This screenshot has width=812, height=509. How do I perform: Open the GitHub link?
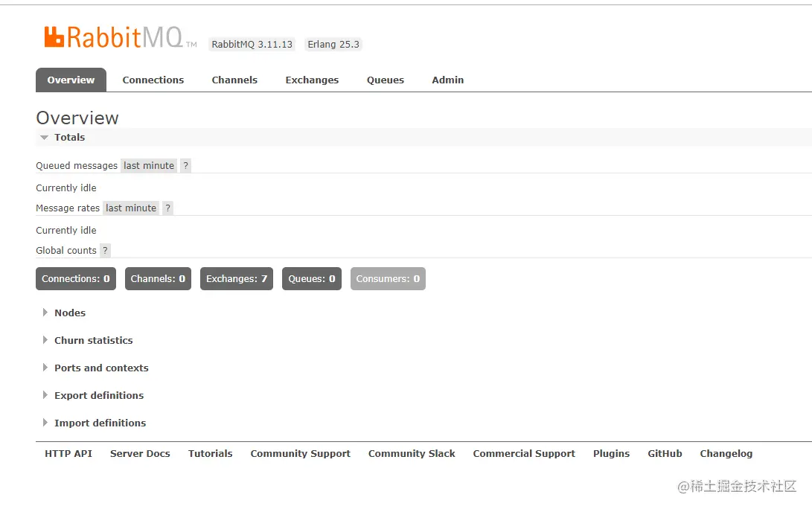(x=665, y=454)
